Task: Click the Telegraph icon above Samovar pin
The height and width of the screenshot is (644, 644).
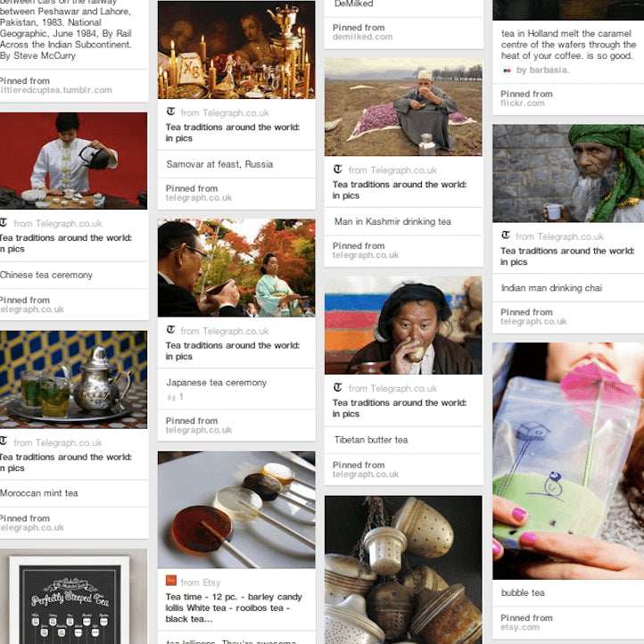Action: pyautogui.click(x=171, y=111)
